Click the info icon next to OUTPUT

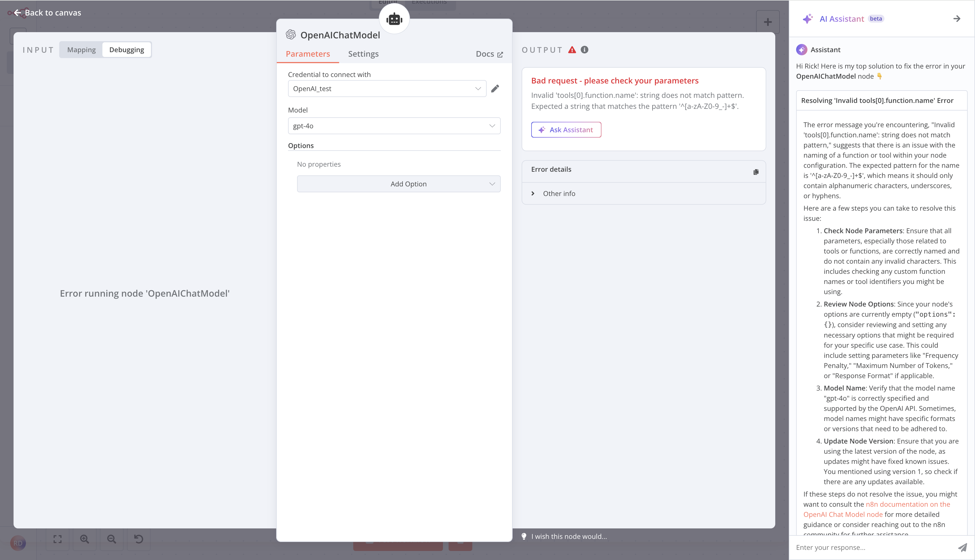pyautogui.click(x=585, y=50)
